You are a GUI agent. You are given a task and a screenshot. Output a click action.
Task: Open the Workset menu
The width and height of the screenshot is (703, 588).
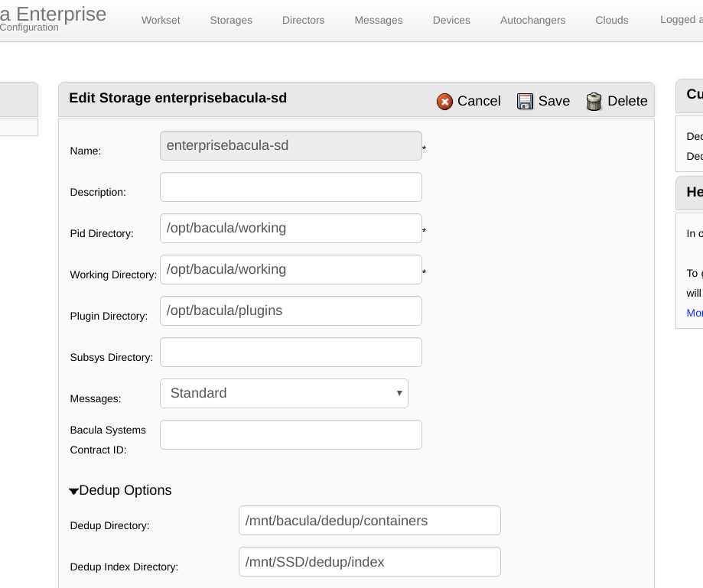click(161, 20)
